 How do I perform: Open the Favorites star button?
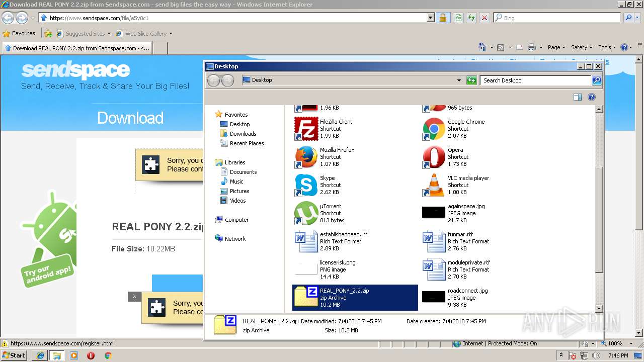click(19, 34)
